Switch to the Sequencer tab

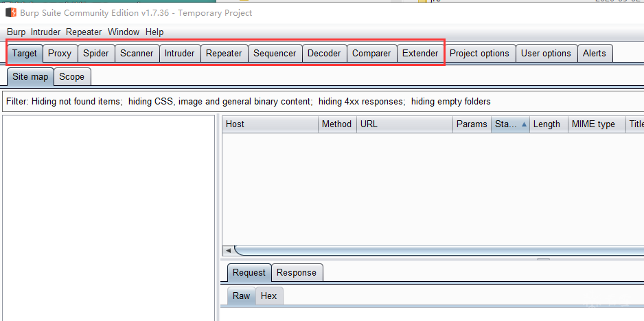click(275, 54)
